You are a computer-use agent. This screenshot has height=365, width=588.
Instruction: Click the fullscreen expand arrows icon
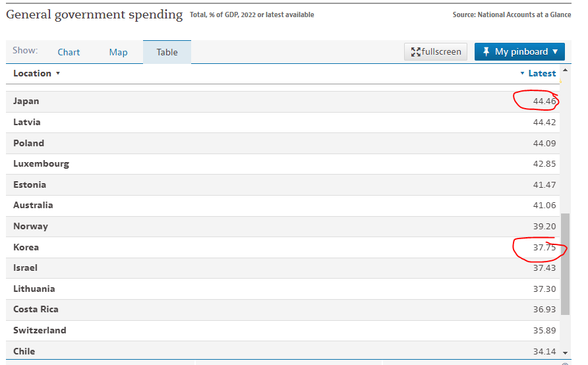point(415,52)
